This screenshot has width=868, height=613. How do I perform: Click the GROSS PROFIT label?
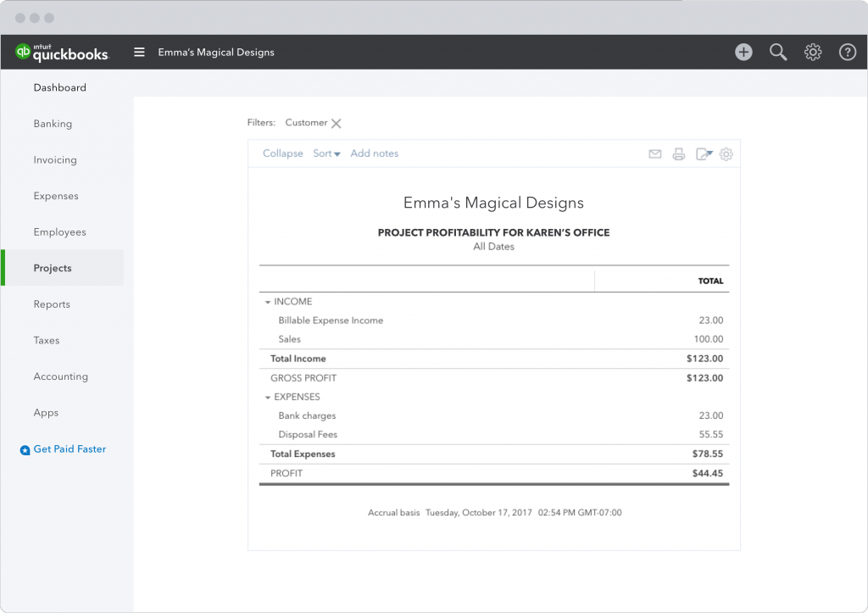pos(303,377)
